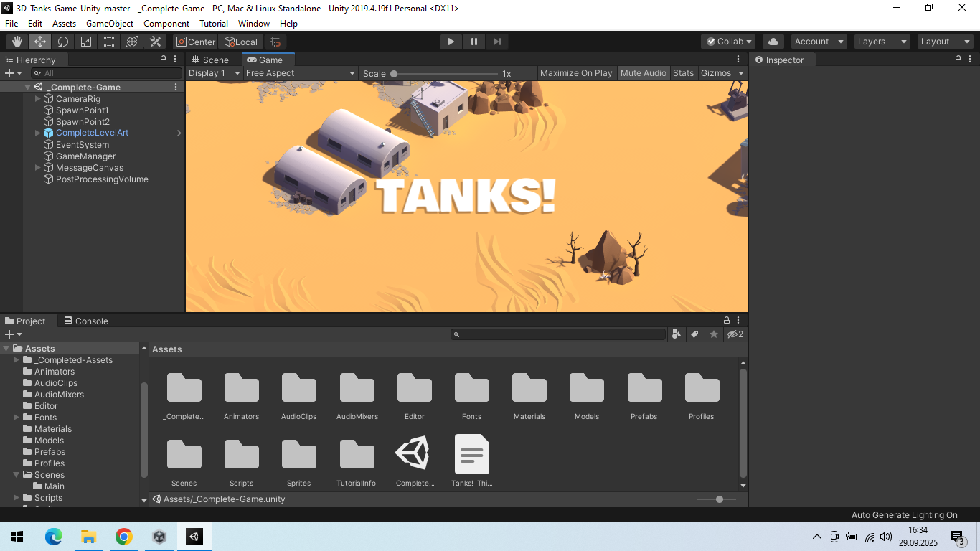Image resolution: width=980 pixels, height=551 pixels.
Task: Open the GameObject menu
Action: pyautogui.click(x=110, y=24)
